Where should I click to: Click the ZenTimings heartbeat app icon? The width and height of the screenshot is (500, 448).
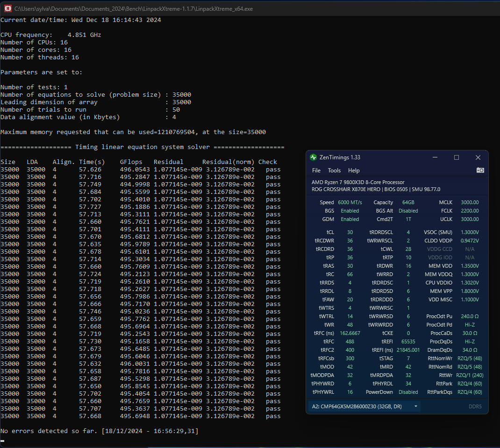tap(314, 157)
